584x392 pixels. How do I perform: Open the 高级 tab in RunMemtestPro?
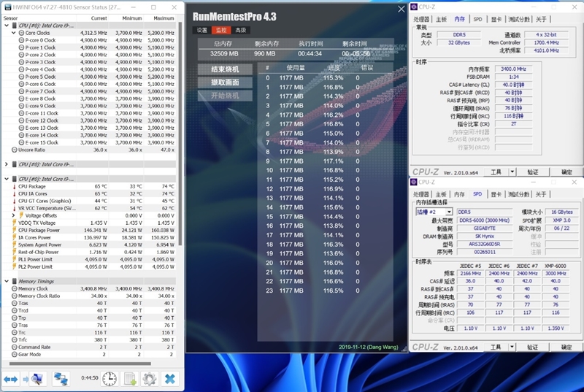coord(241,30)
